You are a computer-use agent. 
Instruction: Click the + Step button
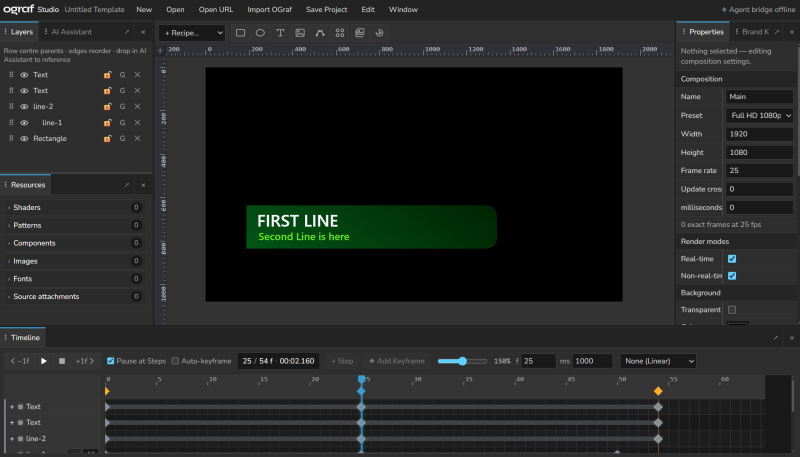(342, 361)
